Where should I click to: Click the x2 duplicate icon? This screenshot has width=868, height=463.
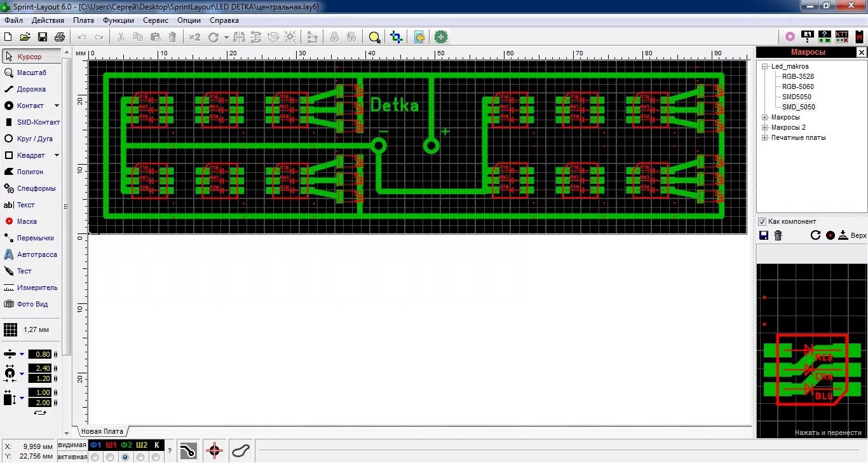click(x=194, y=37)
